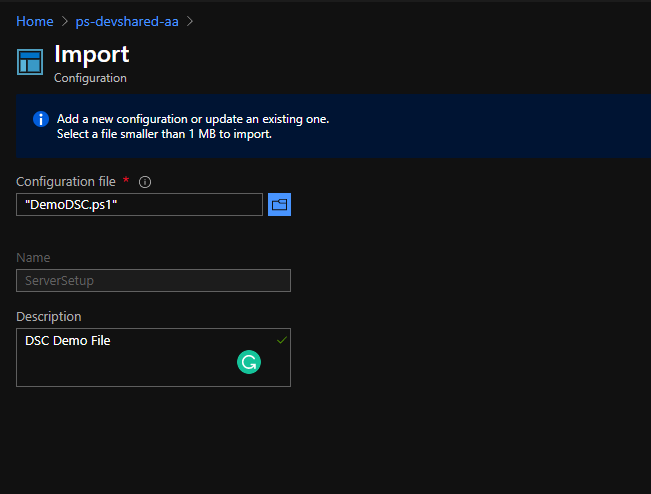Select the Configuration file input with DemoDSC.ps1
Viewport: 651px width, 494px height.
click(139, 204)
